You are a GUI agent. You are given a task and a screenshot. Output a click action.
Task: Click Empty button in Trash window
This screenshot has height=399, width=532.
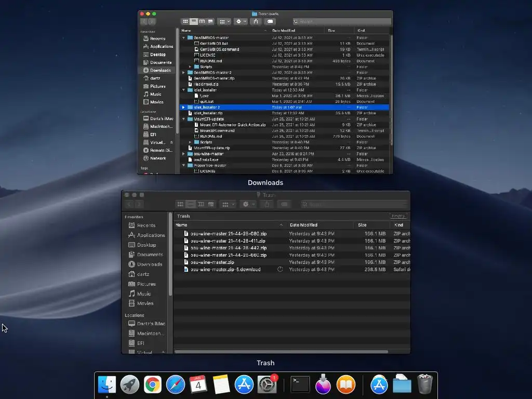click(398, 216)
